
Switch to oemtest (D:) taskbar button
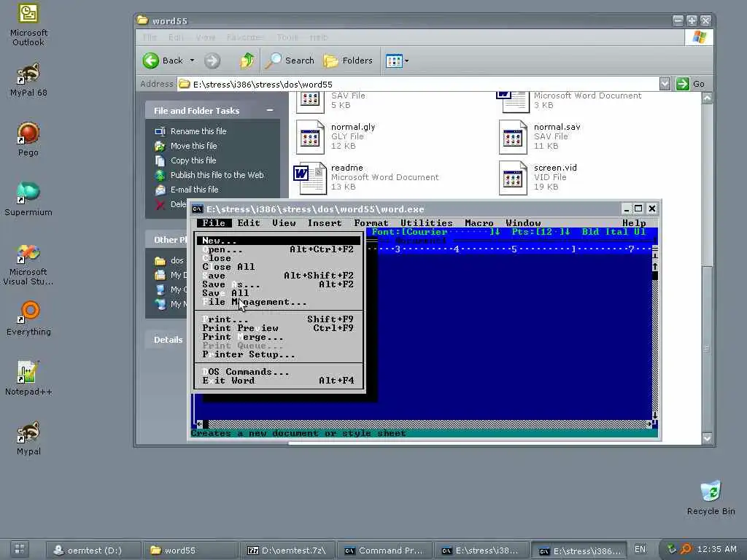pos(93,550)
